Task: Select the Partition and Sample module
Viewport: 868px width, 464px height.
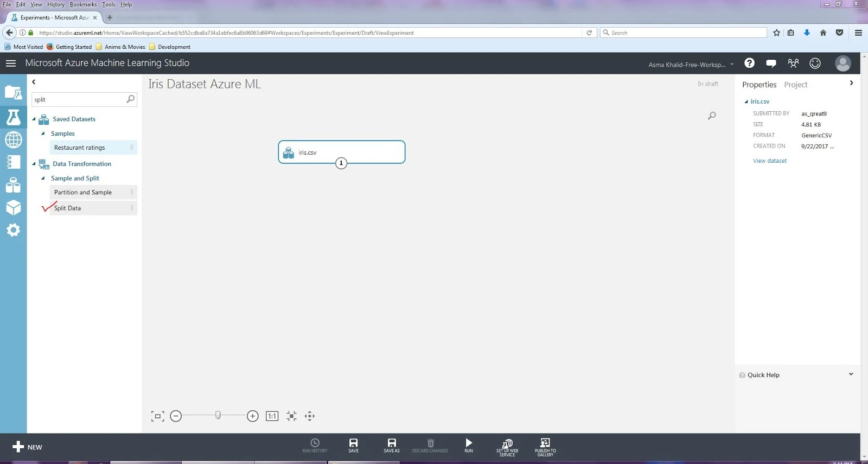Action: coord(93,192)
